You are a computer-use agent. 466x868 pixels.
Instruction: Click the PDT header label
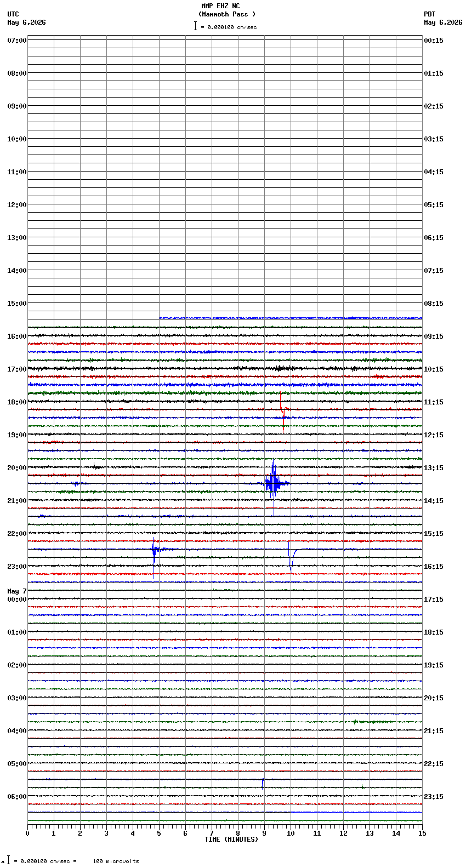coord(429,14)
